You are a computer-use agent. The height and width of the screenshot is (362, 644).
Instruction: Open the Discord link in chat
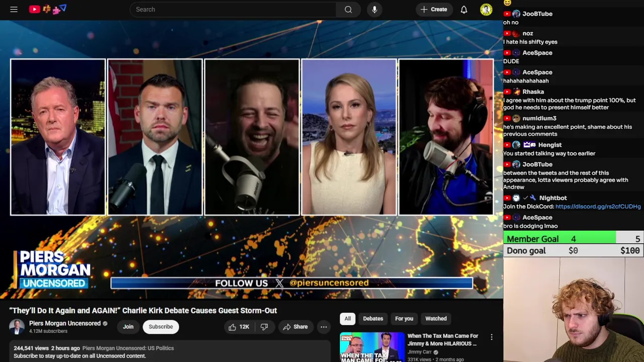(x=598, y=206)
